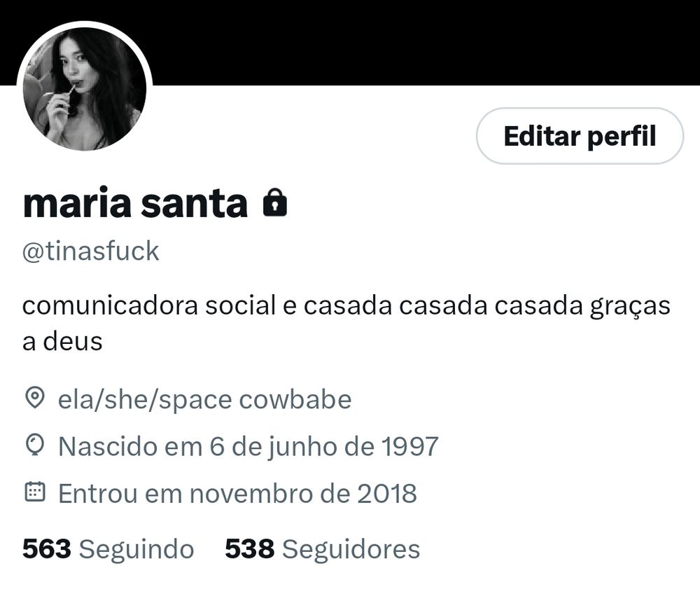Viewport: 700px width, 608px height.
Task: Open the circular profile avatar photo
Action: click(85, 89)
